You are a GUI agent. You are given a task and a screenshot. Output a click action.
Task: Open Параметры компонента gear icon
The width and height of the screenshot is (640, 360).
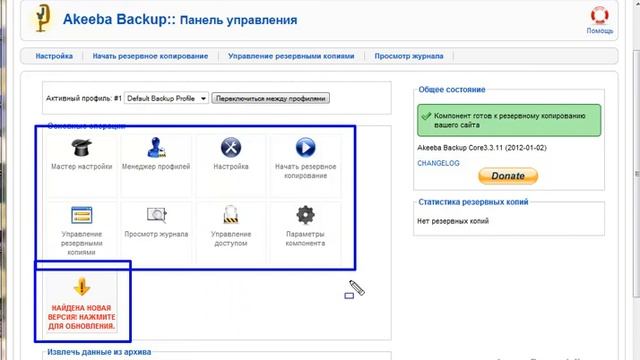tap(305, 215)
